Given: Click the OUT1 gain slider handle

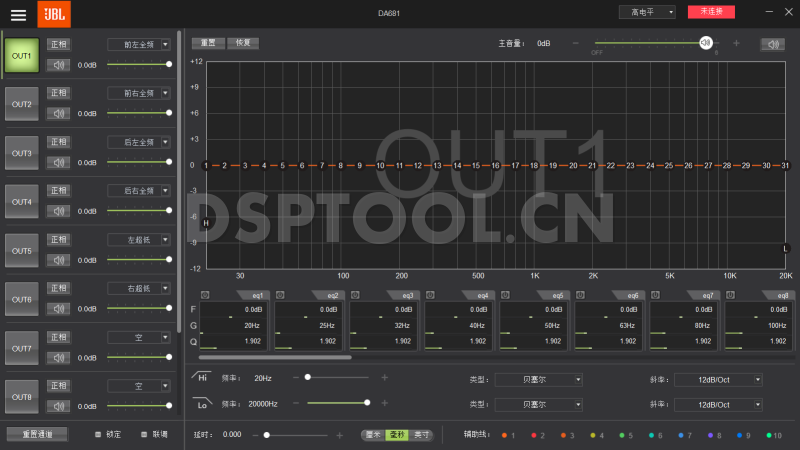Looking at the screenshot, I should point(169,64).
